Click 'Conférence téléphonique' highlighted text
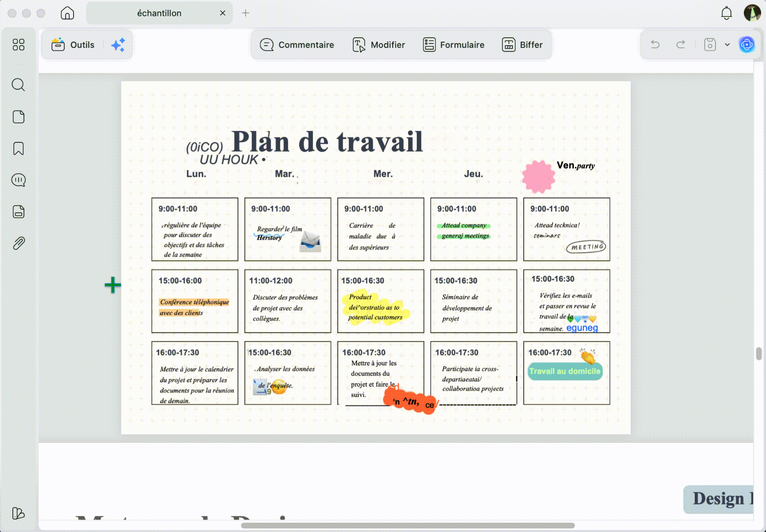766x532 pixels. (195, 302)
